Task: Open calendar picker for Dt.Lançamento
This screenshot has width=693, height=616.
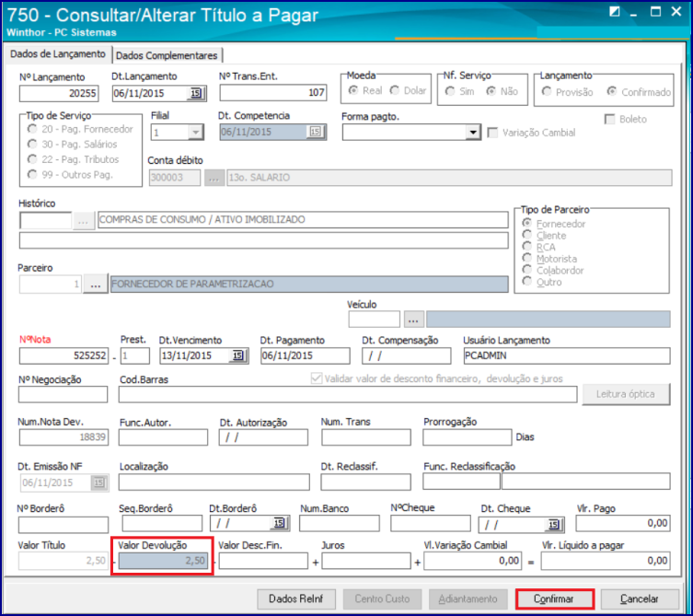Action: coord(196,93)
